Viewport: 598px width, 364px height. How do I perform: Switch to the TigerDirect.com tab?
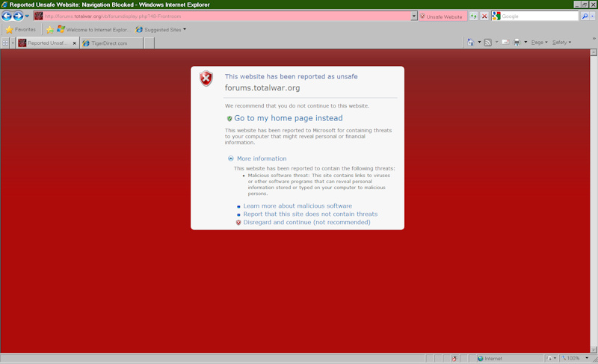pyautogui.click(x=111, y=43)
